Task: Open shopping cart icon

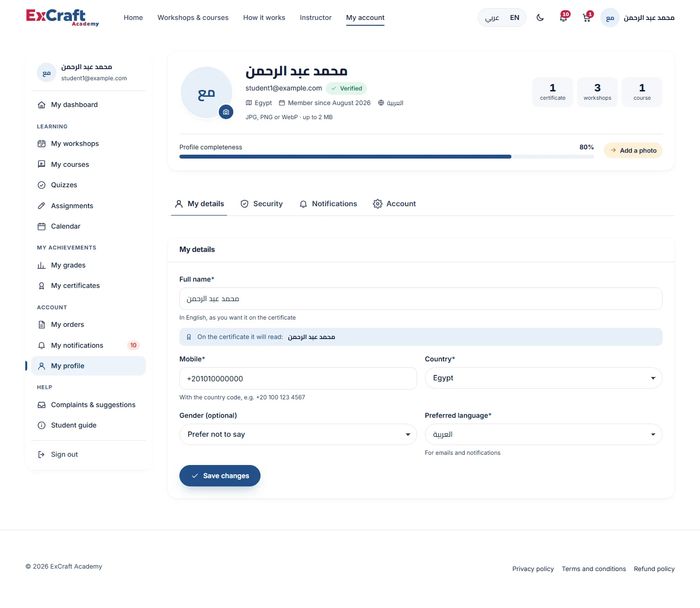Action: (587, 18)
